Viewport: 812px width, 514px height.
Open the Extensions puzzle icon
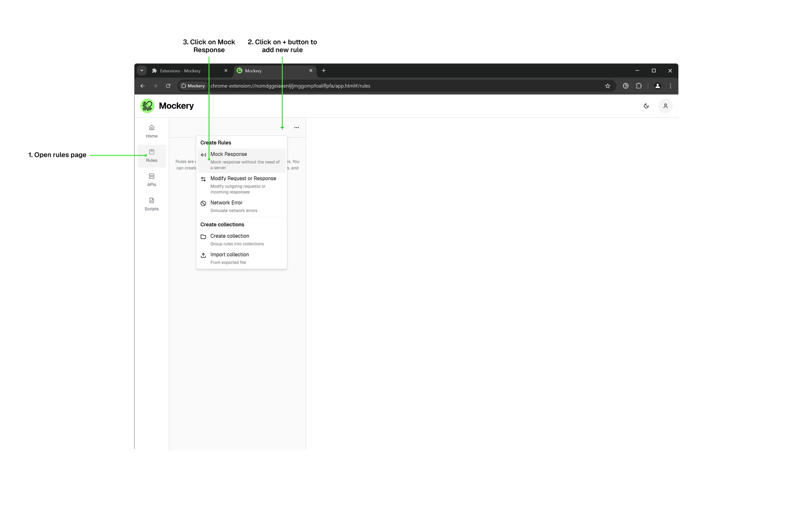[639, 86]
